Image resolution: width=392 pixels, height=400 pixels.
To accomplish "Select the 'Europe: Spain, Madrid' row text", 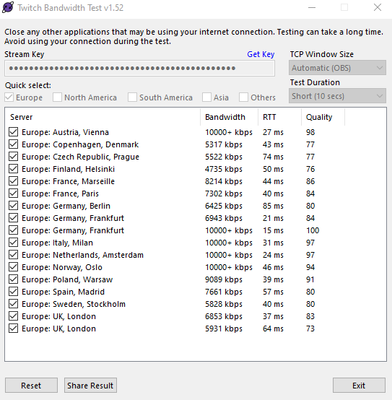I will (63, 292).
